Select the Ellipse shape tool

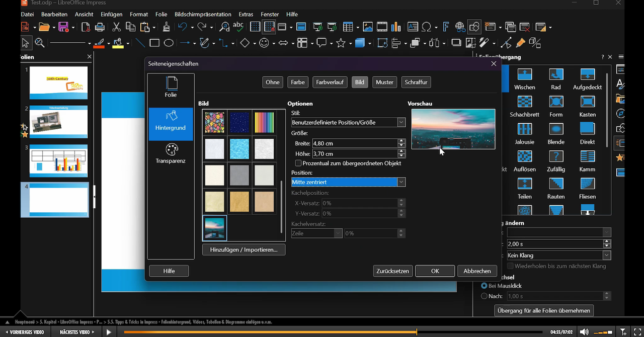(169, 43)
